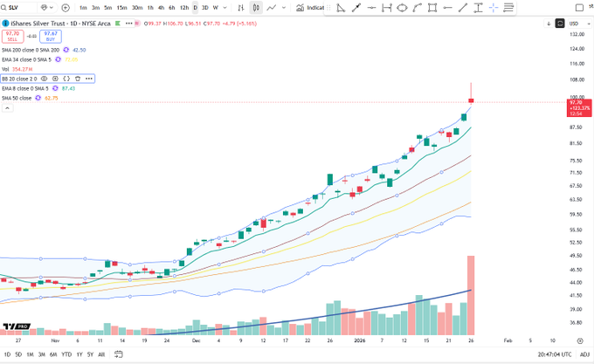Add a symbol with the plus circle icon

click(66, 8)
